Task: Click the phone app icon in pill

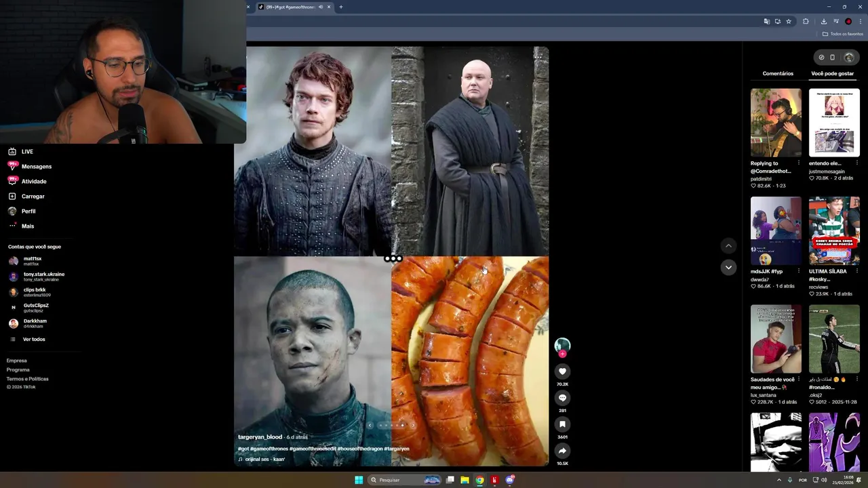Action: pyautogui.click(x=833, y=57)
